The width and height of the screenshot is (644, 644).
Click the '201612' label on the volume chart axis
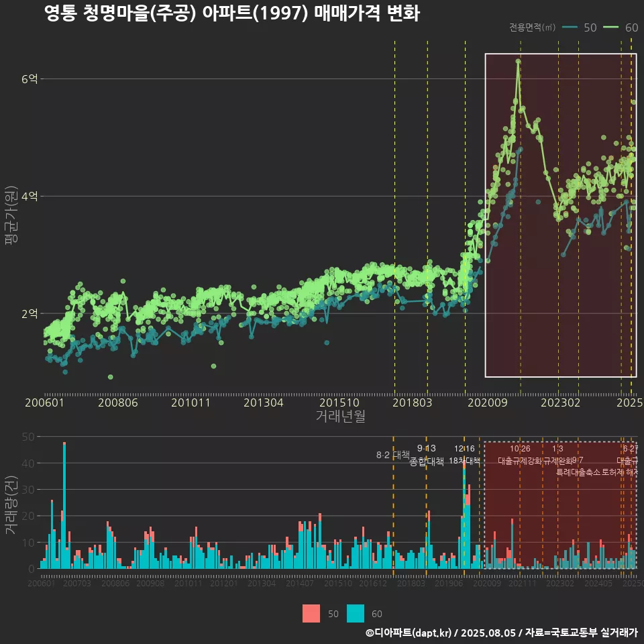[x=373, y=583]
